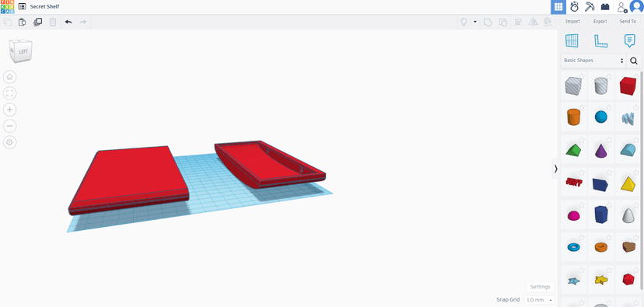
Task: Select the Home view icon
Action: pos(10,77)
